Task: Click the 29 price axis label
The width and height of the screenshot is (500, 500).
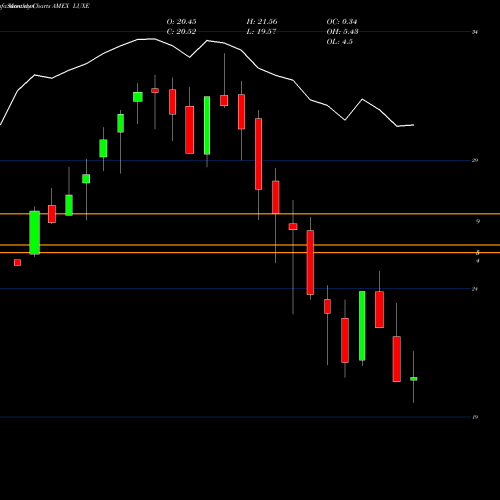Action: pos(475,160)
